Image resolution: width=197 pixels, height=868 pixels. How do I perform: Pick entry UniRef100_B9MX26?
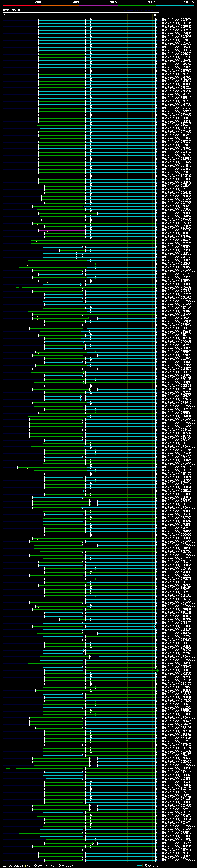(x=177, y=88)
